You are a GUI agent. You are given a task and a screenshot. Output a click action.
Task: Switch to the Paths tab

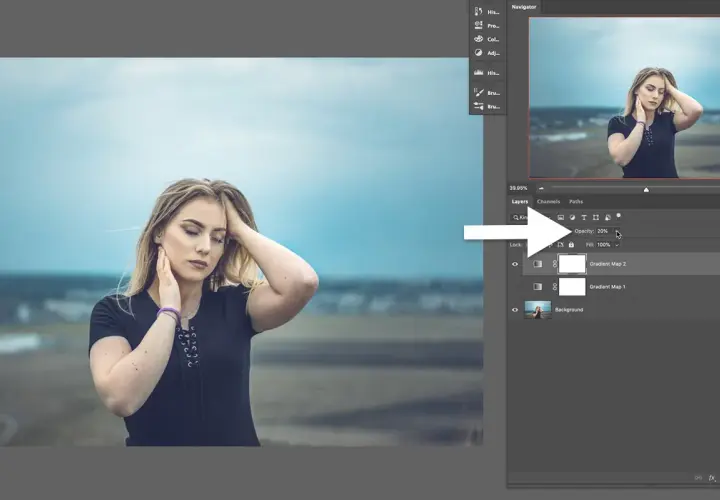point(576,202)
